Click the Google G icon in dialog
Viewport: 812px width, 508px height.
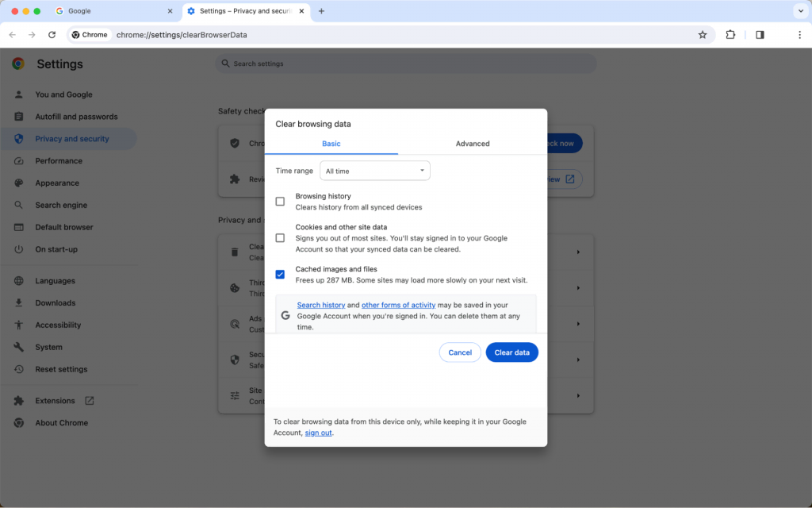coord(285,315)
